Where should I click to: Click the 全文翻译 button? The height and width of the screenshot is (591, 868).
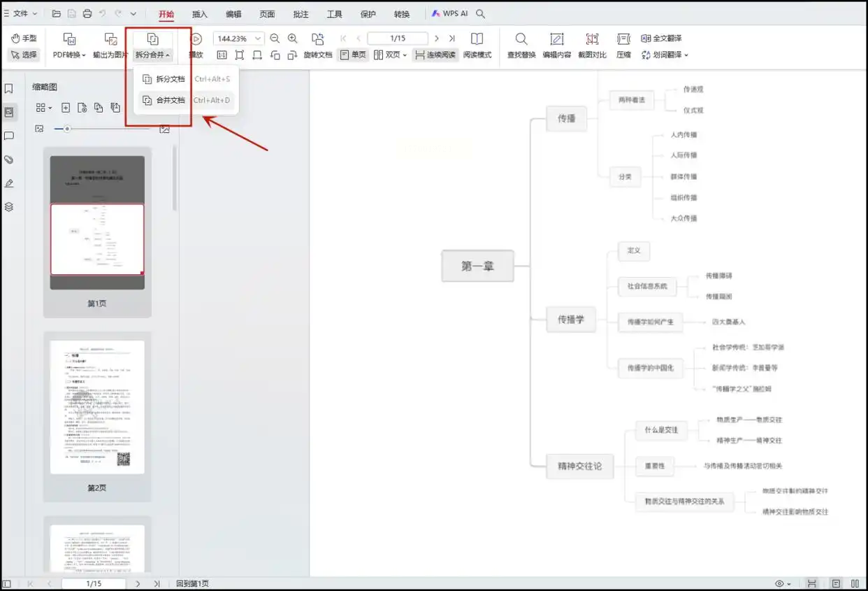pos(661,38)
